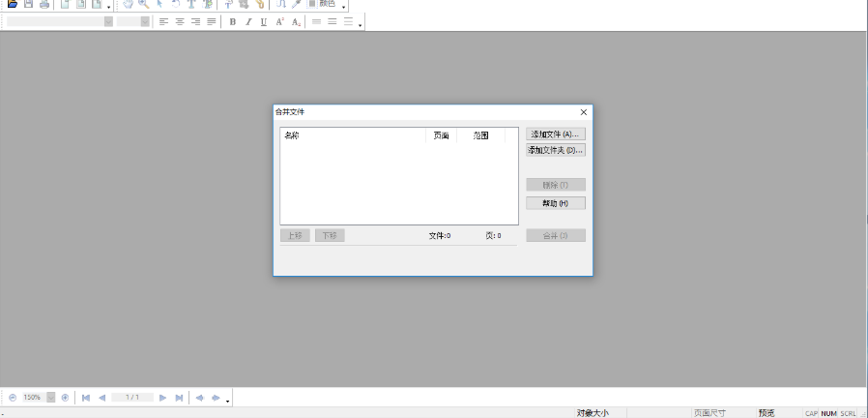Click the Save disk icon
868x418 pixels.
coord(28,4)
